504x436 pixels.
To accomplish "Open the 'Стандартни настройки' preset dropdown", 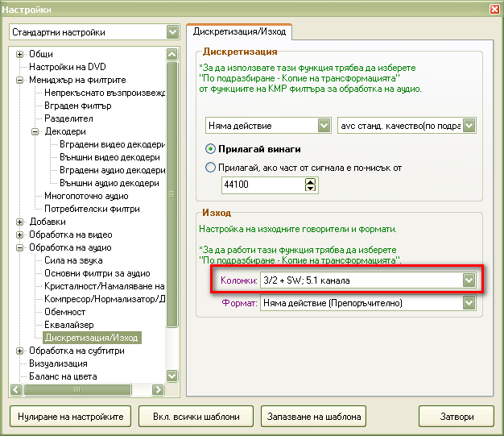I will coord(172,32).
